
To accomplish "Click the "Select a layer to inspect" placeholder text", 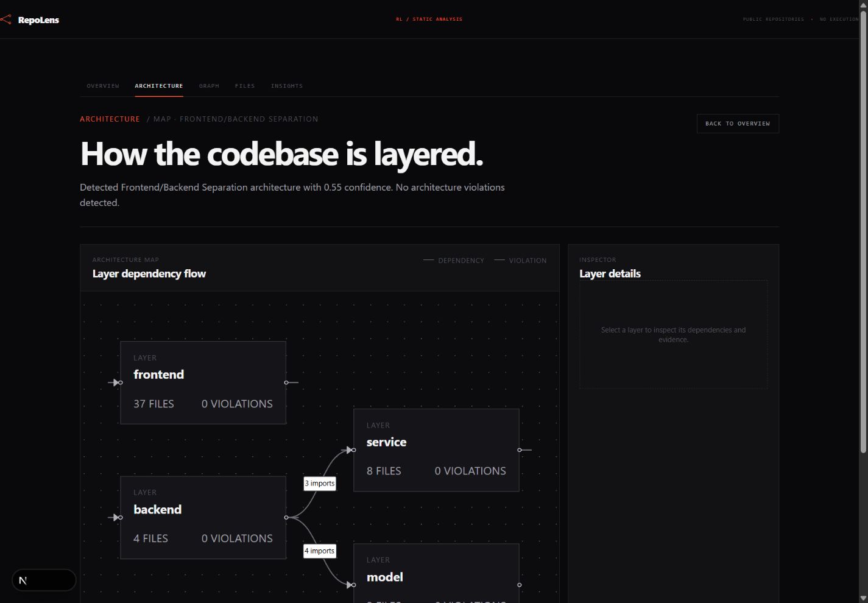I will (x=673, y=335).
